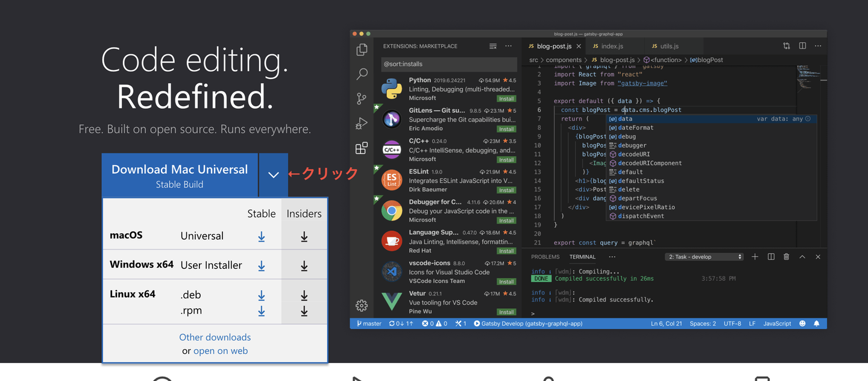Focus the @sort:installs extension search box

[x=449, y=64]
